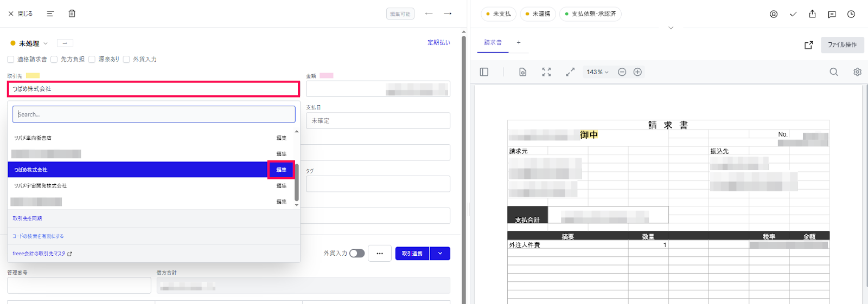
Task: Click the 取引先を同期 link
Action: (27, 218)
